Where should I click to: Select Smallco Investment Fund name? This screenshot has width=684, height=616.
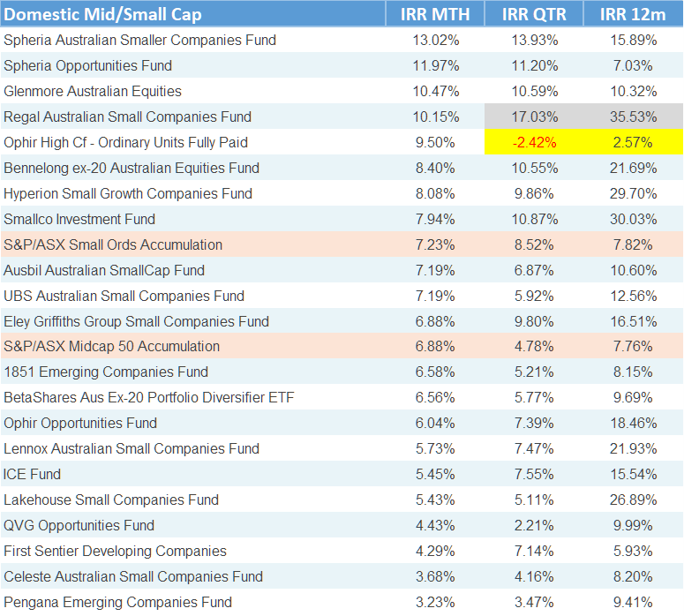pos(79,219)
